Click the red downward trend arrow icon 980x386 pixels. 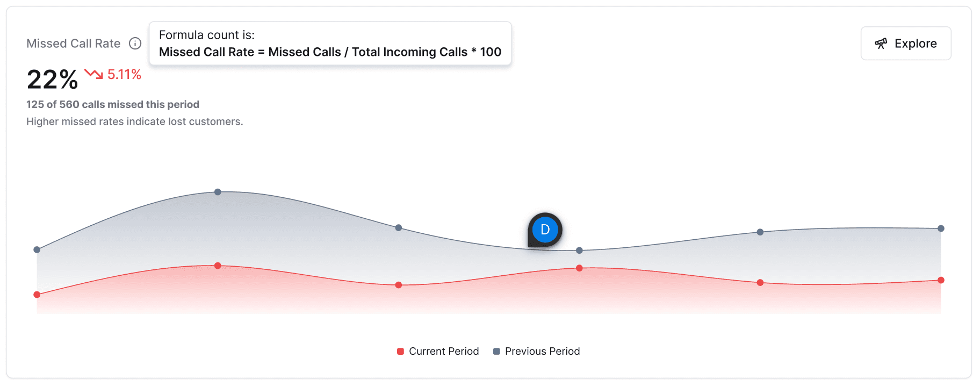pos(93,74)
